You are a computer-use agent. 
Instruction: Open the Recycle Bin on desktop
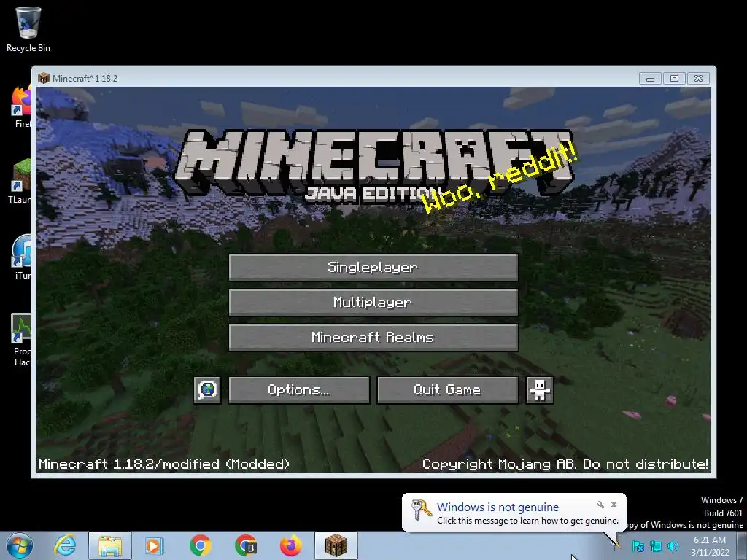pyautogui.click(x=28, y=29)
